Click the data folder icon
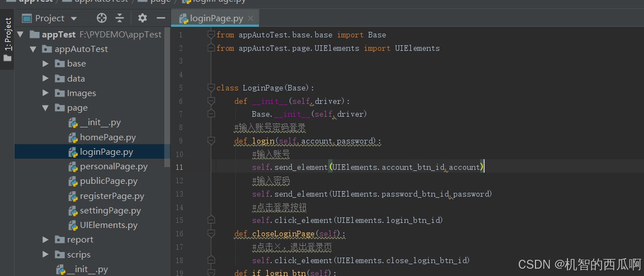The image size is (644, 276). click(60, 78)
